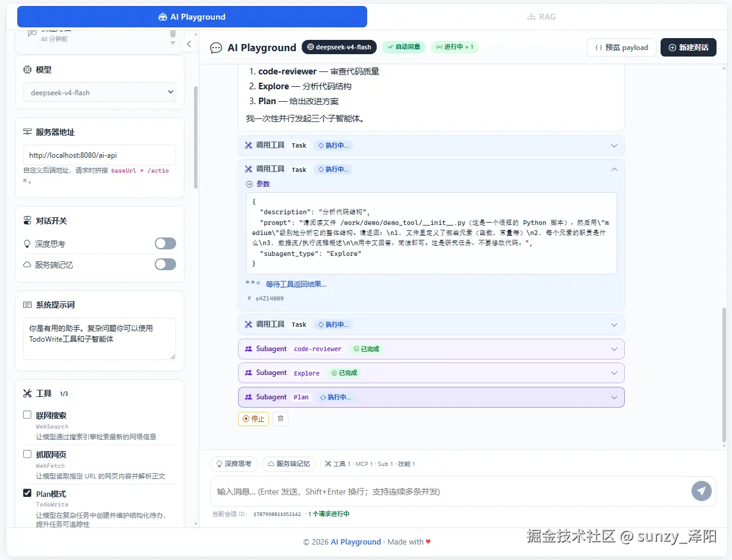Click the chat scrollbar on right edge
Viewport: 732px width, 560px height.
(724, 375)
